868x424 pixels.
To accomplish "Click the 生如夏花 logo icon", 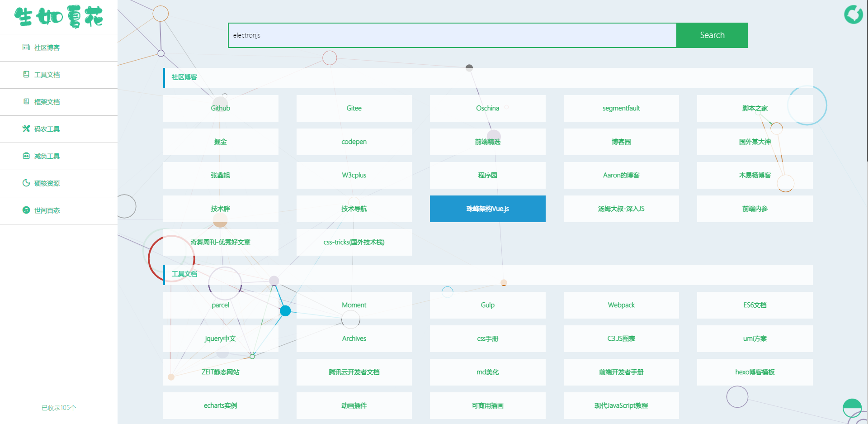I will (x=60, y=17).
